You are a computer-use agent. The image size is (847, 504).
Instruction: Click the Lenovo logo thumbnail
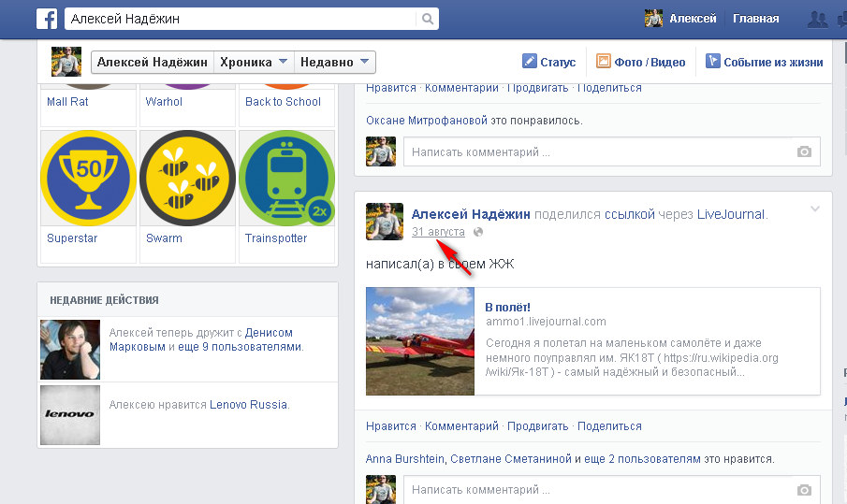(70, 415)
